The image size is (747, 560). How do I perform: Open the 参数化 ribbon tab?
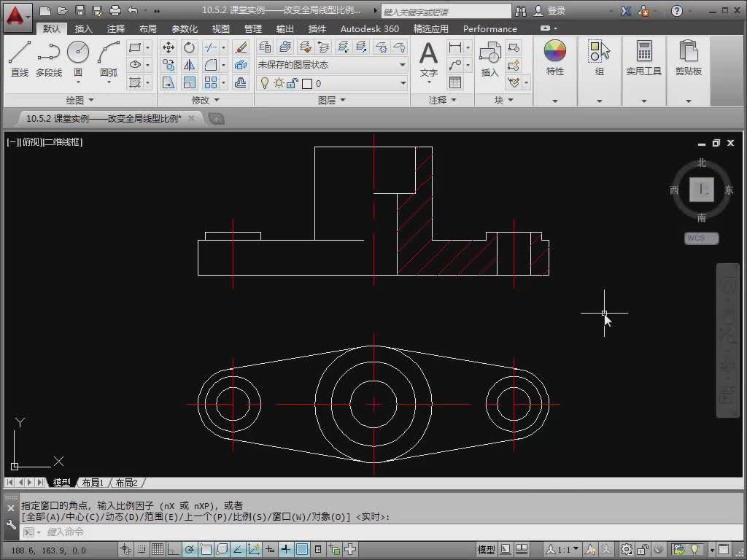point(185,28)
